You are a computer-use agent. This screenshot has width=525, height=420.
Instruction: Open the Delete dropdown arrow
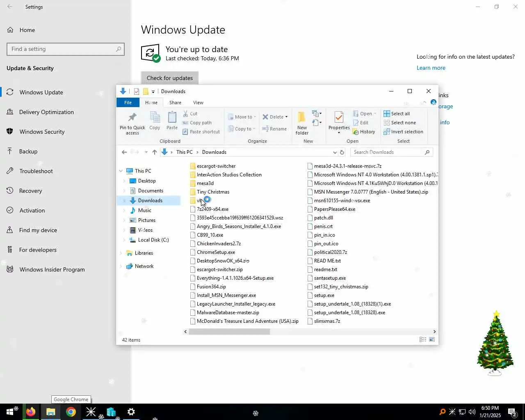click(x=286, y=117)
